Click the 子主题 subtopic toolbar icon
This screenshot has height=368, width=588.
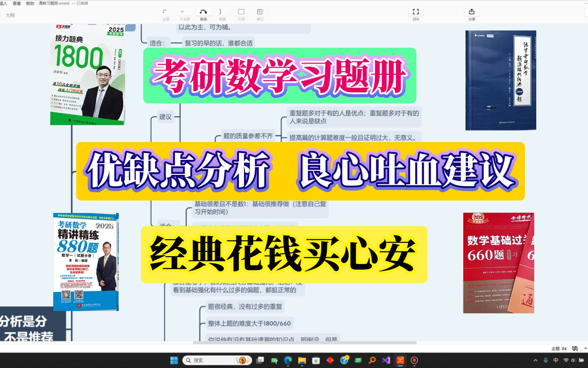(x=184, y=12)
